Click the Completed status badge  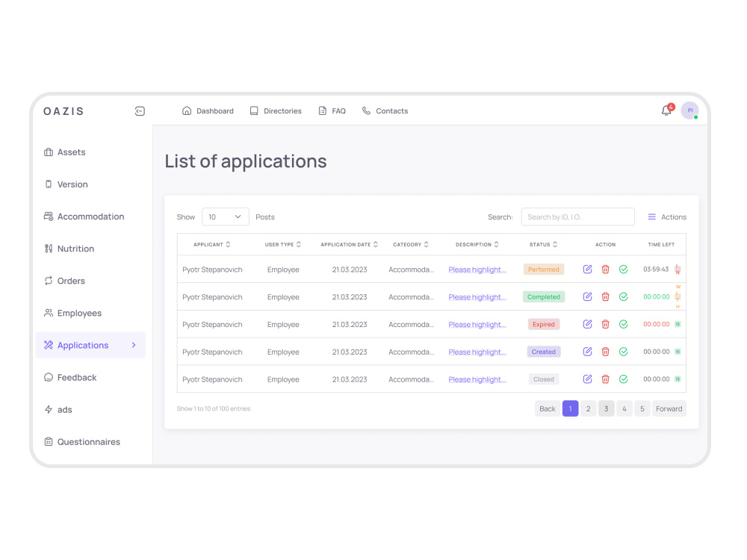point(544,297)
